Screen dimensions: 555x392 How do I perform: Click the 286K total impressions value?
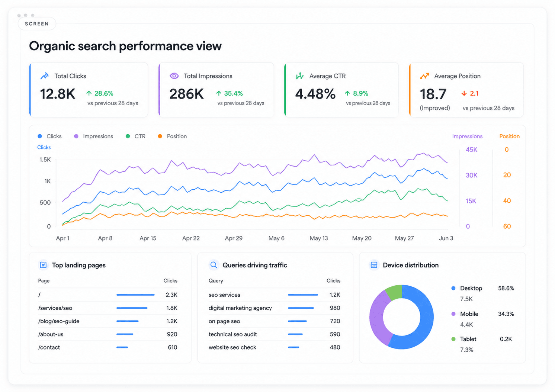[186, 94]
